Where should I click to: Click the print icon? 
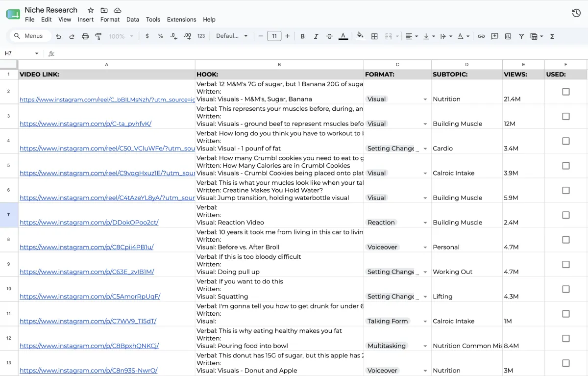[x=85, y=36]
